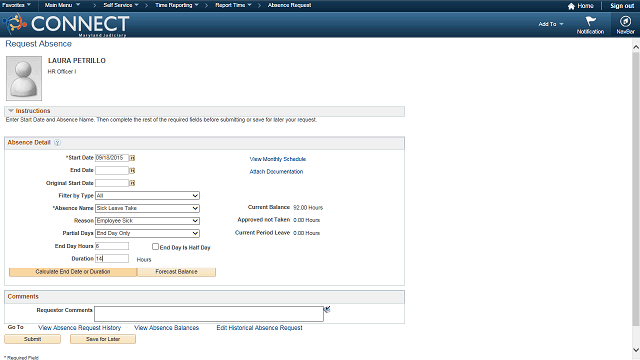
Task: Click the scrollbar up arrow
Action: click(x=636, y=47)
